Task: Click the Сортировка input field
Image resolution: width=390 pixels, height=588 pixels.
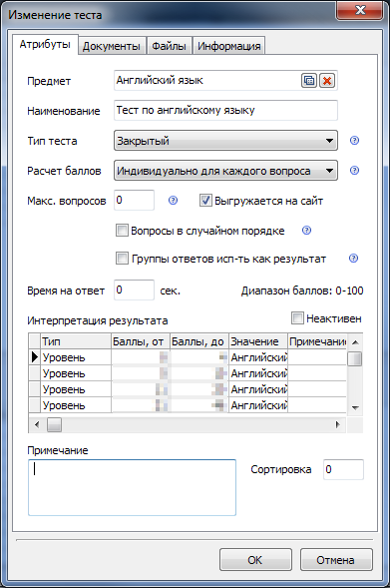Action: pos(343,469)
